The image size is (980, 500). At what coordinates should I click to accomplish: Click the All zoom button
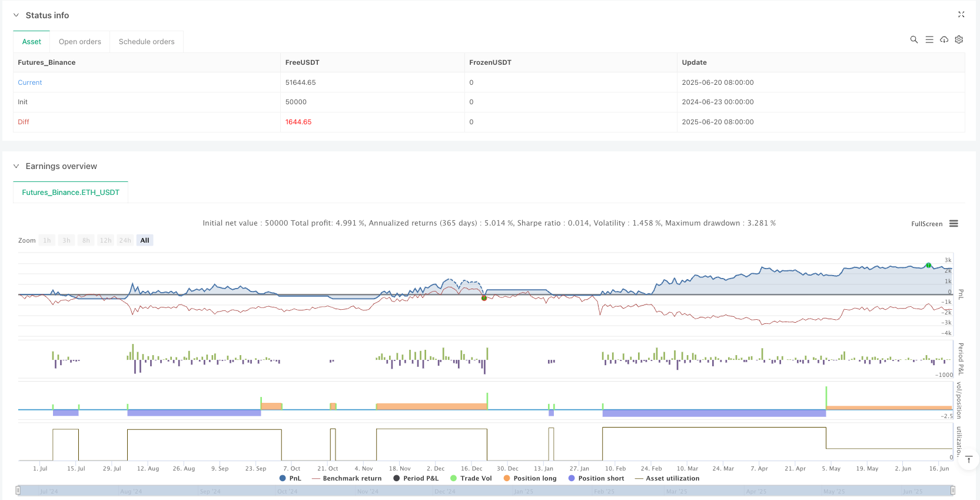point(145,240)
